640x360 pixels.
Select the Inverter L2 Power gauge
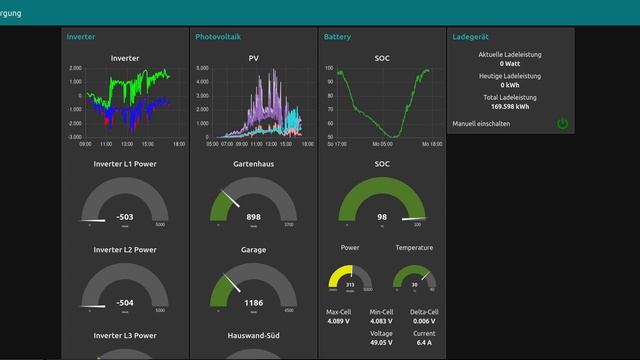125,287
